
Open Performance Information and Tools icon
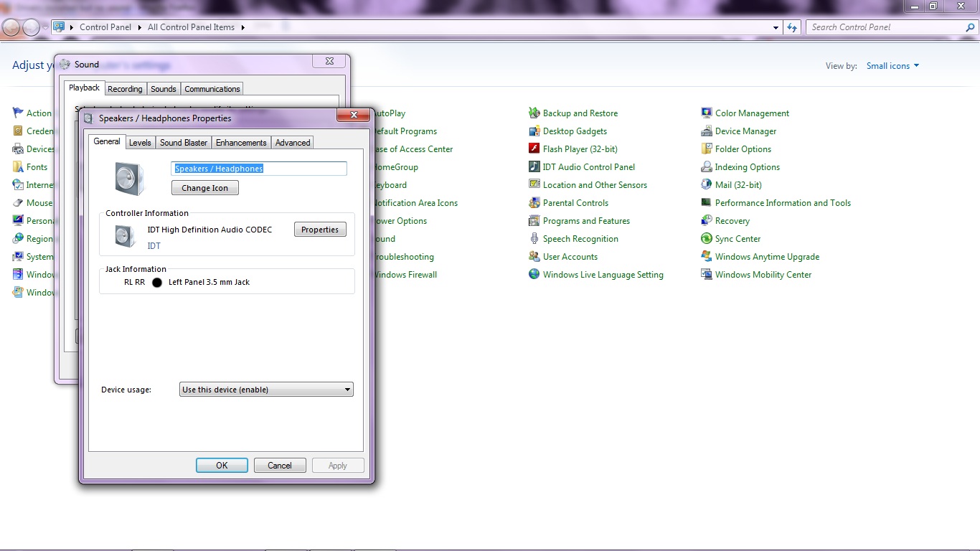(x=706, y=203)
